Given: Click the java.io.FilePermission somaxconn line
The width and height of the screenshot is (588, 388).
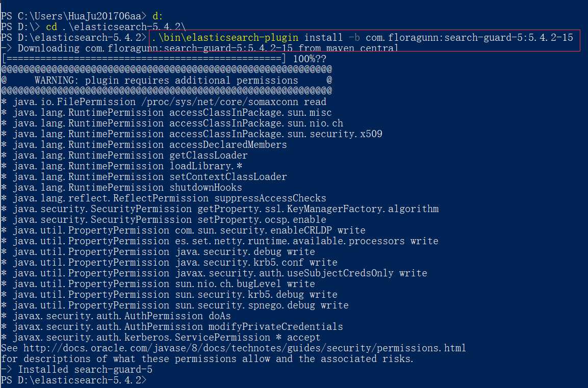Looking at the screenshot, I should [x=164, y=102].
